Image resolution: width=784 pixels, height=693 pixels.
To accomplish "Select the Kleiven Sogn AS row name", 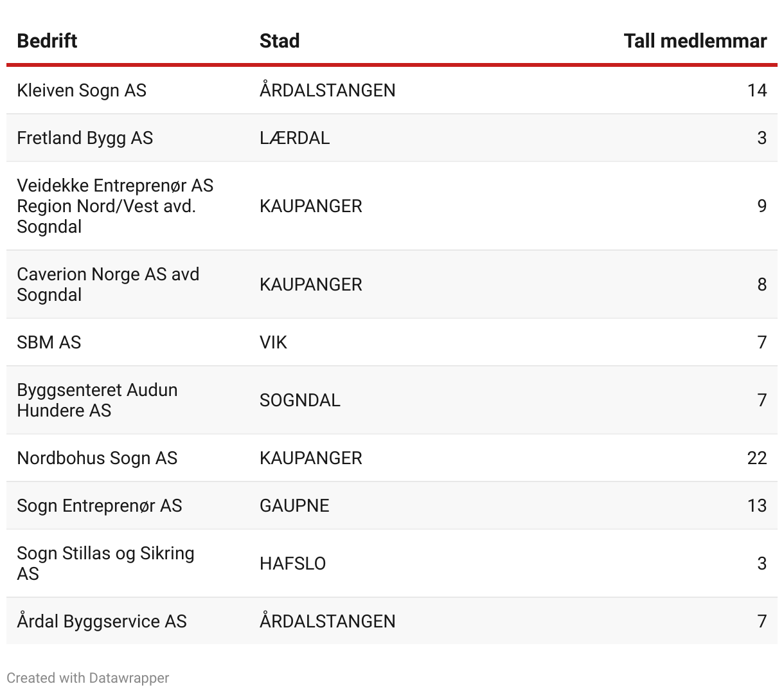I will pos(82,90).
